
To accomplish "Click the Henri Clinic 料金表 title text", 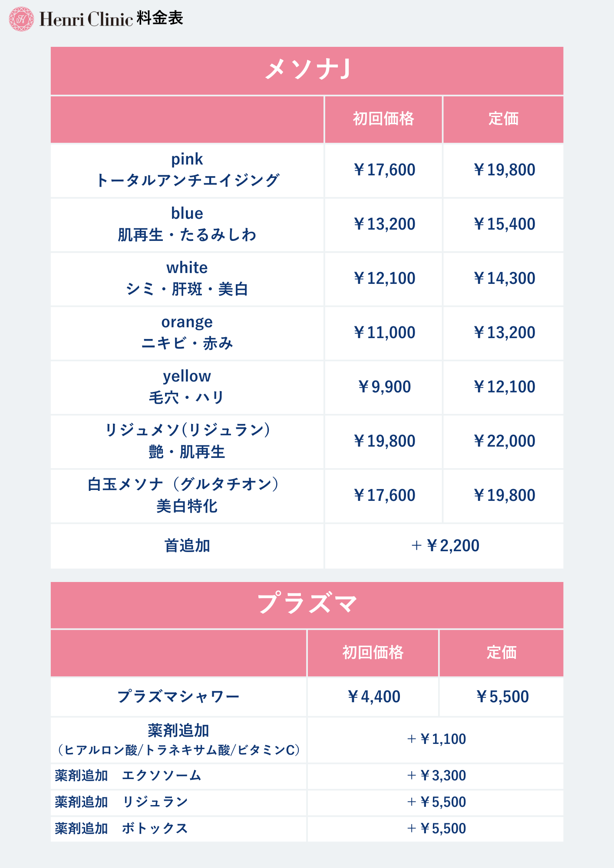I will pos(112,19).
